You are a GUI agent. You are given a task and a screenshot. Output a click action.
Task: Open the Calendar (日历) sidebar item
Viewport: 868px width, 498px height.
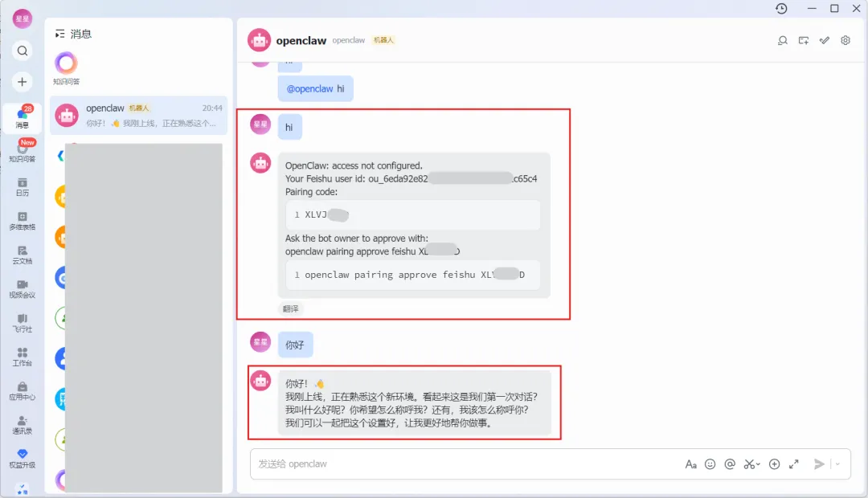pyautogui.click(x=23, y=187)
